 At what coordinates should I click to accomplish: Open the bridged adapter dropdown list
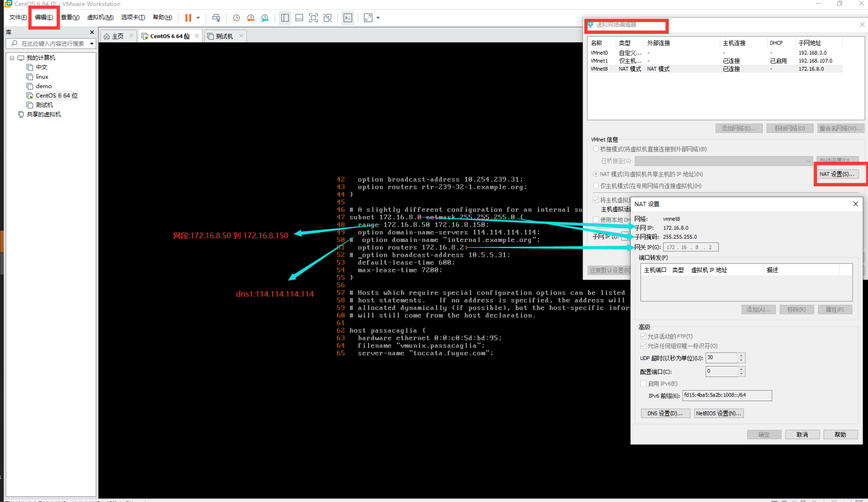pyautogui.click(x=809, y=161)
